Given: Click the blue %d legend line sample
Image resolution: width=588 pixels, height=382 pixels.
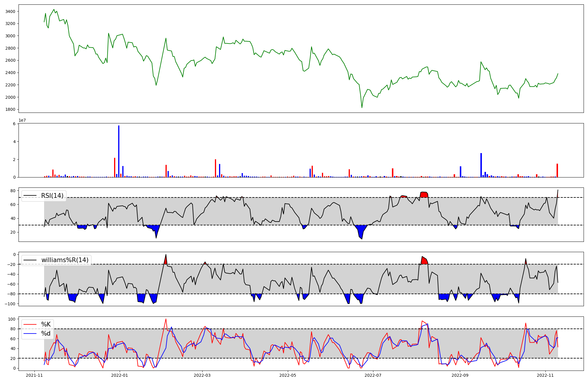Looking at the screenshot, I should [x=30, y=334].
